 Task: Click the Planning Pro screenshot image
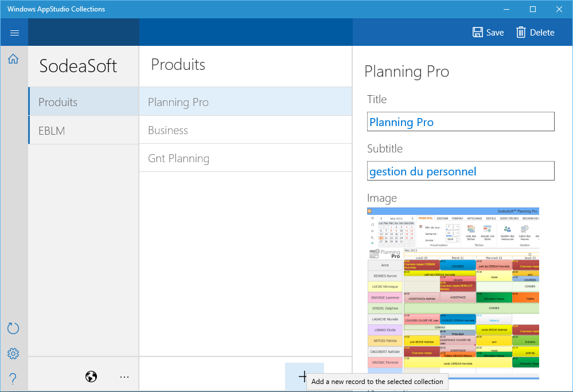(453, 293)
